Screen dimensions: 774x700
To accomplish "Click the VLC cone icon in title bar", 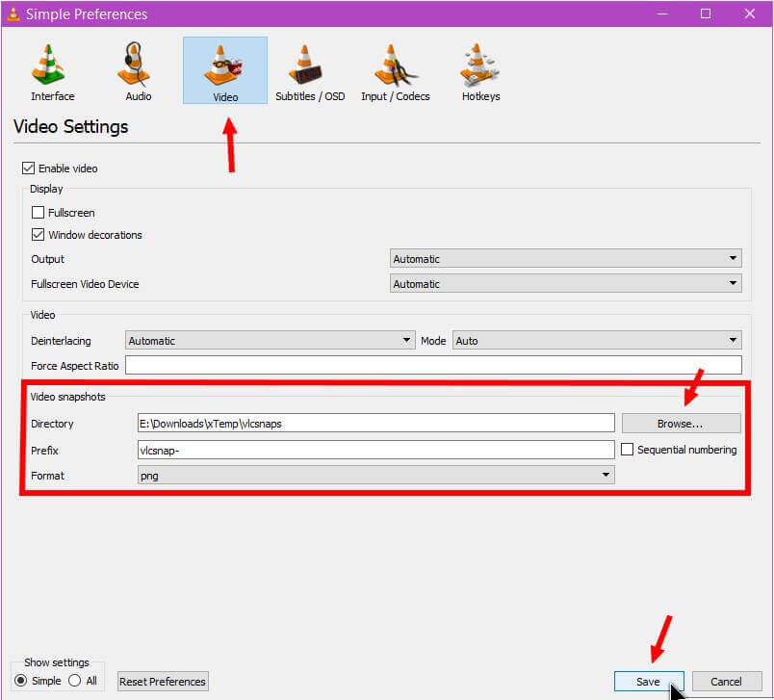I will click(x=13, y=13).
